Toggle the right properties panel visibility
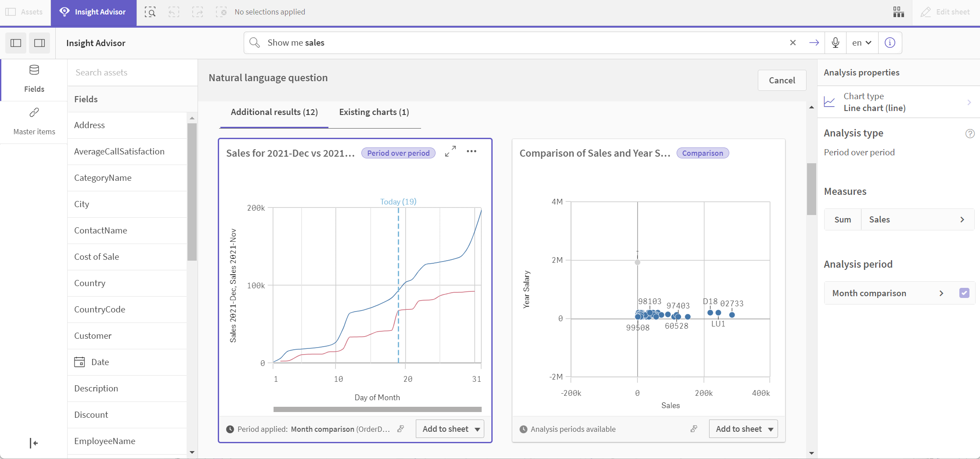 40,43
